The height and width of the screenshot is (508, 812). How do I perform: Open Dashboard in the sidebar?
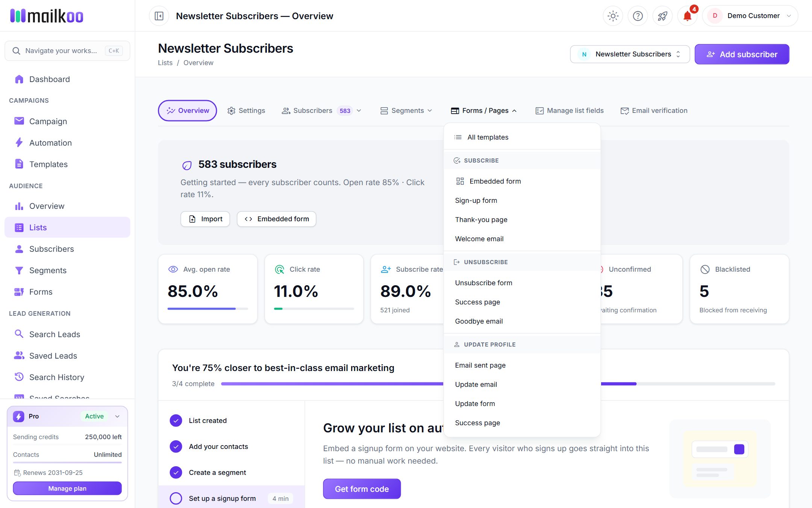(67, 79)
